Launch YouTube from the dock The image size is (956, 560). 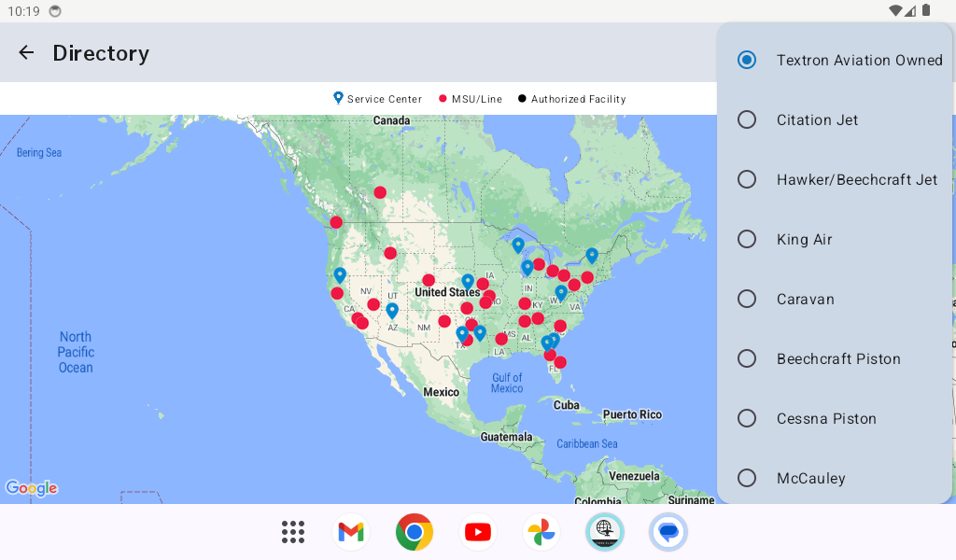[x=478, y=532]
